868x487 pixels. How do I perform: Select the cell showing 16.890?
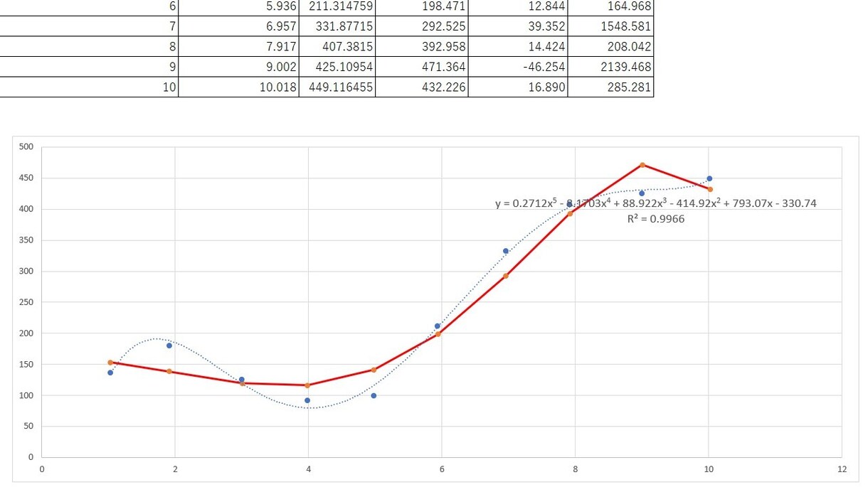point(519,87)
